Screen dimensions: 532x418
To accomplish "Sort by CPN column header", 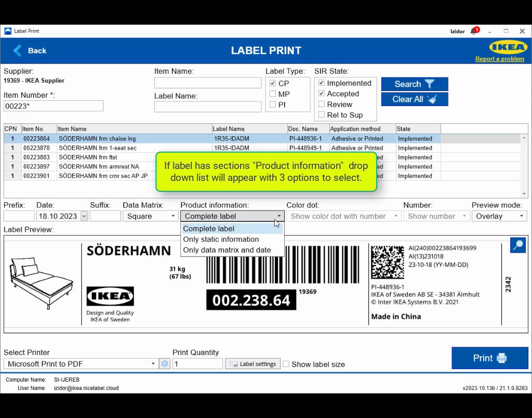I will point(12,129).
